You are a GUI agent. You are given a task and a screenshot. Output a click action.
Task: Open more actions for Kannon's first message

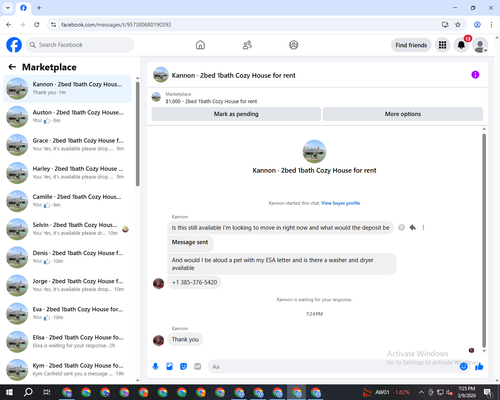click(423, 228)
